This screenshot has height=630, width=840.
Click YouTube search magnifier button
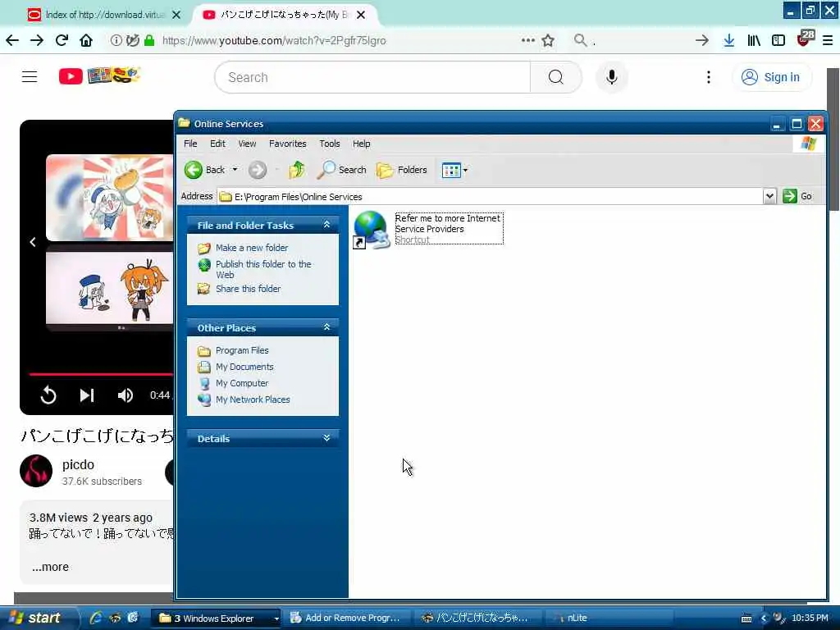click(555, 77)
